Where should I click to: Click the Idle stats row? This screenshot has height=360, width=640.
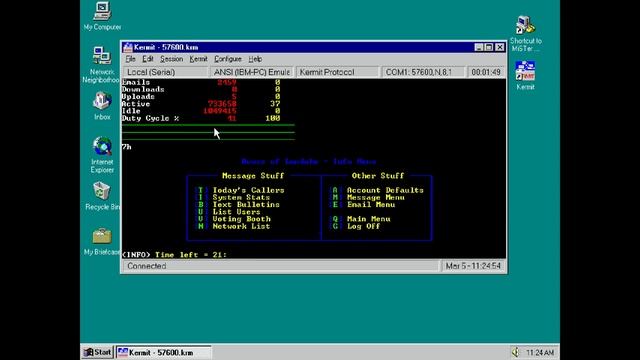201,111
